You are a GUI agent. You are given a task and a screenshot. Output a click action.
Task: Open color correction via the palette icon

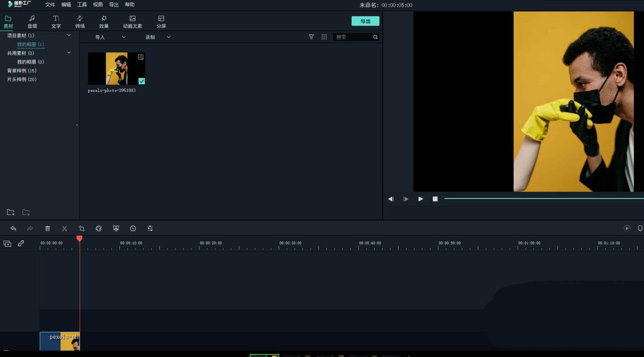[98, 228]
